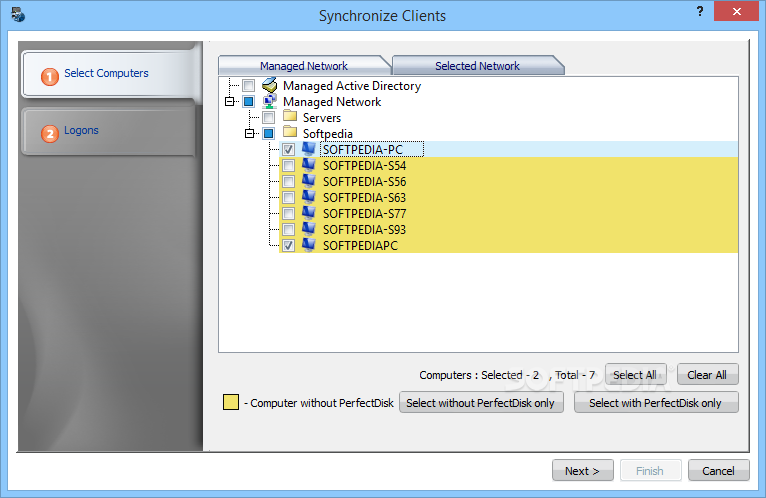This screenshot has width=766, height=498.
Task: Check the Managed Active Directory checkbox
Action: click(249, 86)
